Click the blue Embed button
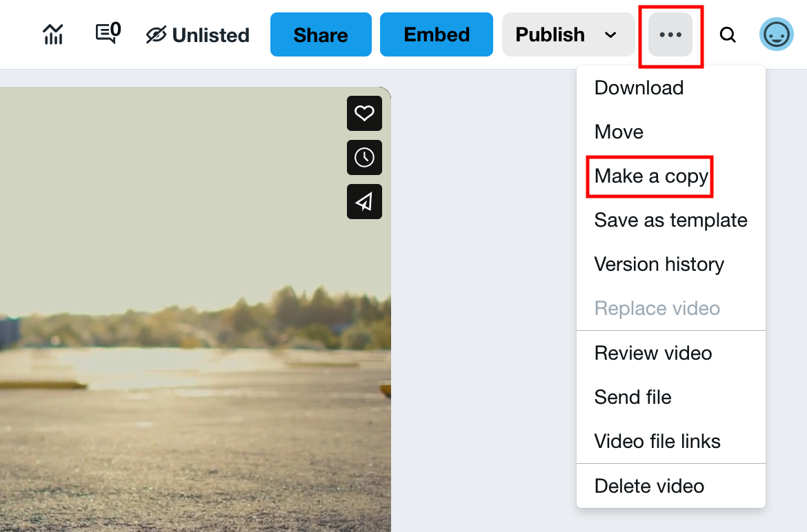 pyautogui.click(x=437, y=34)
